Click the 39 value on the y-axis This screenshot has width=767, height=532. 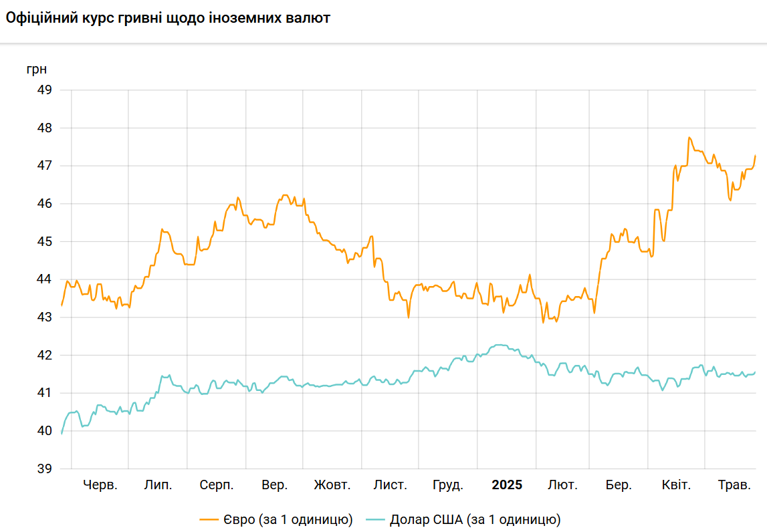[x=43, y=469]
